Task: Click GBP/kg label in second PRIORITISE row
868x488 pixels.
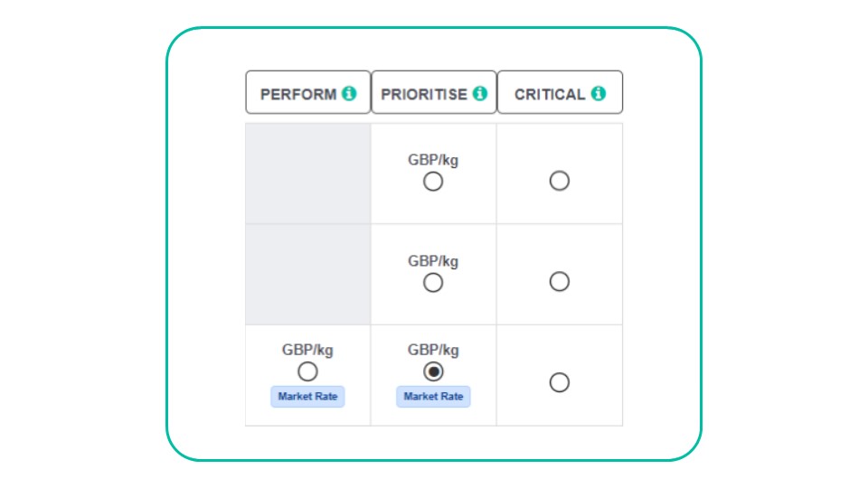Action: (x=433, y=261)
